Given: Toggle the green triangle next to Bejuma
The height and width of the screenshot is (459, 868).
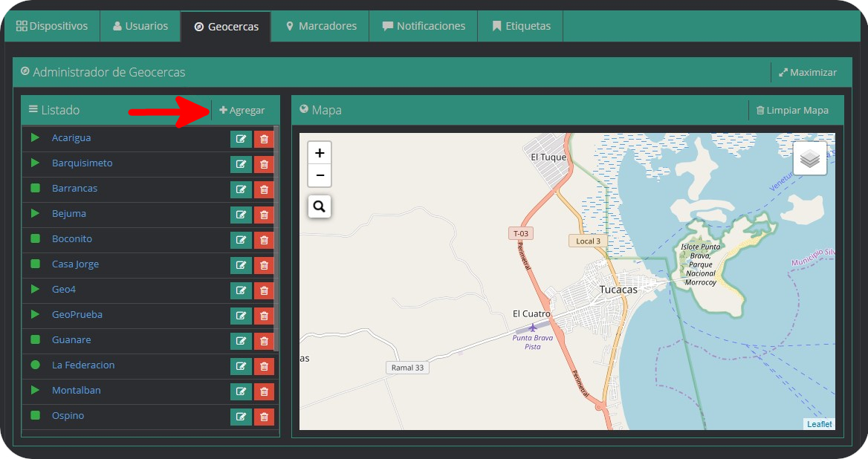Looking at the screenshot, I should 35,214.
